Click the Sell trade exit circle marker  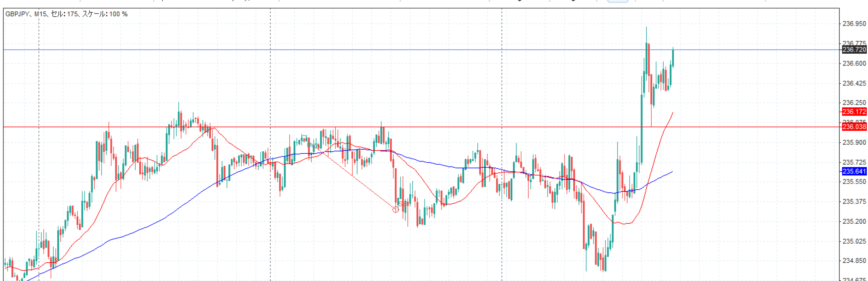click(395, 209)
